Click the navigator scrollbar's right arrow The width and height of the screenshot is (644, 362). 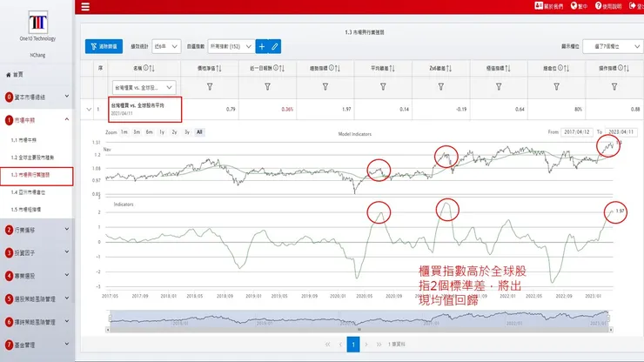click(611, 330)
